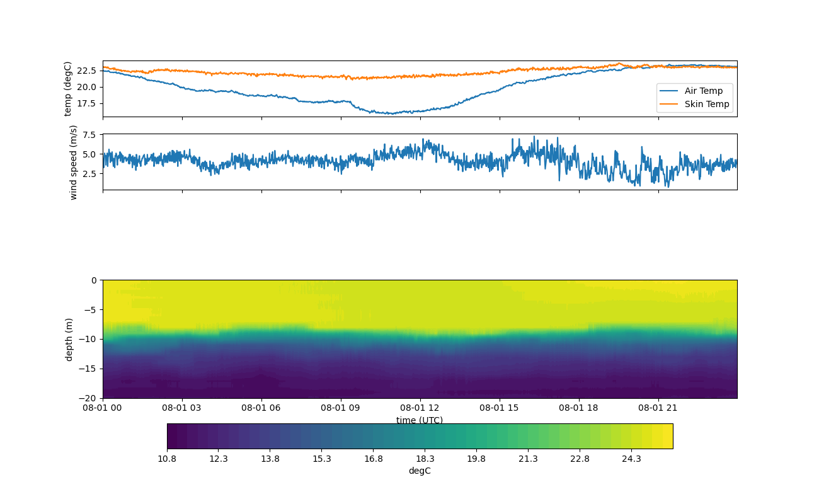Click the Skin Temp legend label
This screenshot has width=819, height=504.
pos(707,104)
